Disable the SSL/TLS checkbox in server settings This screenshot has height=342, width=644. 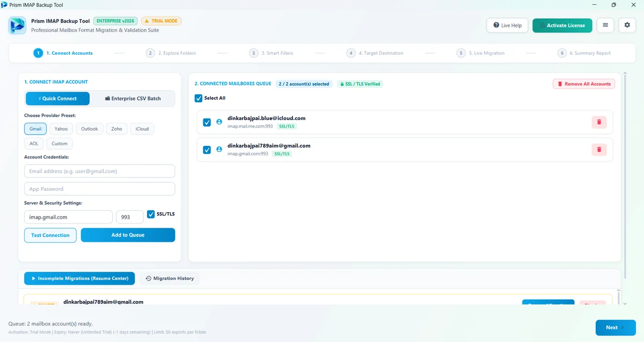tap(151, 214)
